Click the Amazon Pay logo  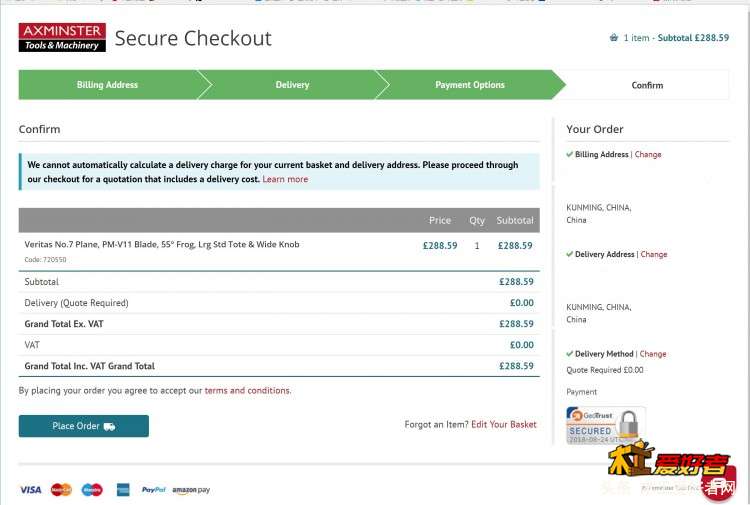tap(191, 490)
